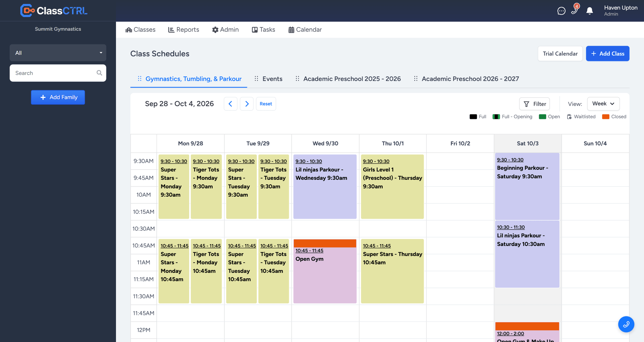Click drag handle of Academic Preschool 2026 - 2027
The width and height of the screenshot is (644, 342).
pos(416,79)
